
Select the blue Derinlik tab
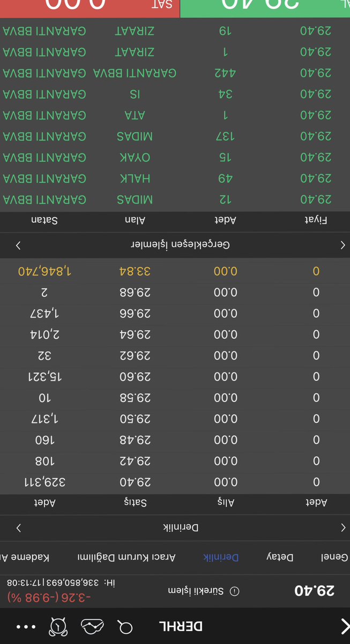pyautogui.click(x=221, y=557)
